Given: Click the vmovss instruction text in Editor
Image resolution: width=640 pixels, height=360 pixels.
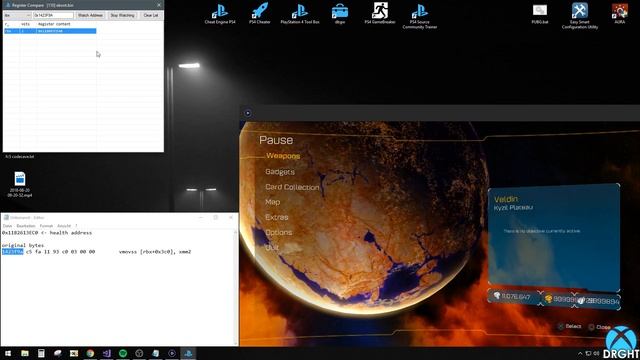Looking at the screenshot, I should pyautogui.click(x=155, y=252).
